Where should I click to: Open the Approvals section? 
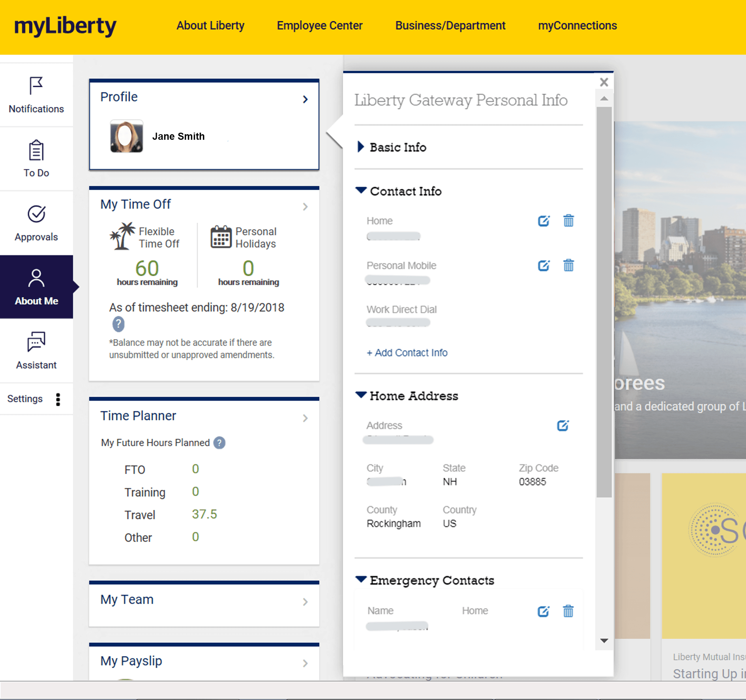click(36, 223)
